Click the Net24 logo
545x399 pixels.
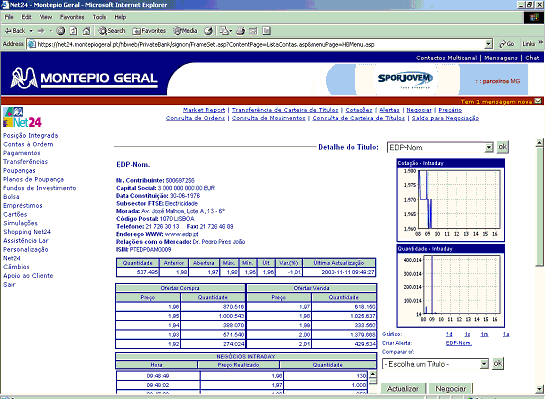point(22,117)
